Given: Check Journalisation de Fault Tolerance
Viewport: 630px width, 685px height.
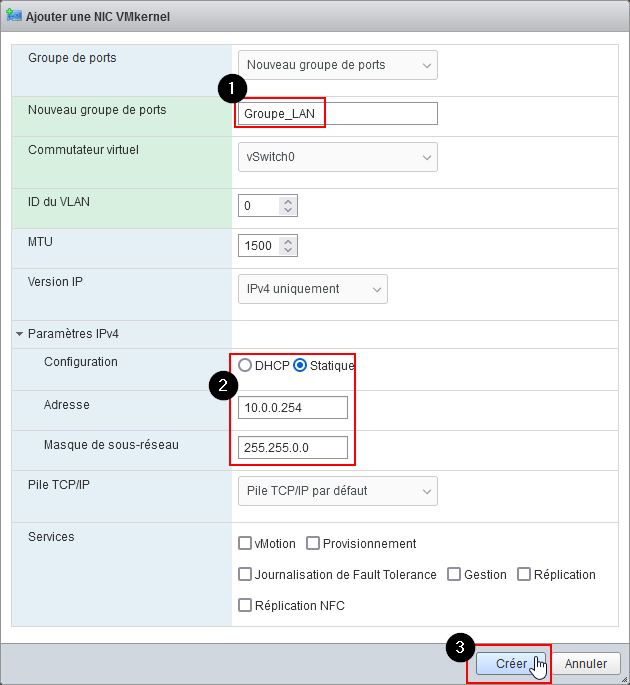Looking at the screenshot, I should tap(245, 574).
